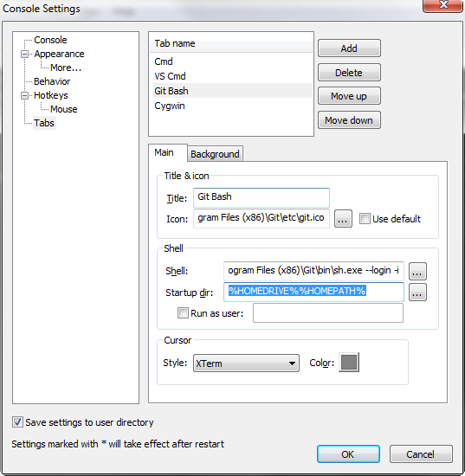The width and height of the screenshot is (465, 476).
Task: Toggle the Use default icon checkbox
Action: [365, 219]
